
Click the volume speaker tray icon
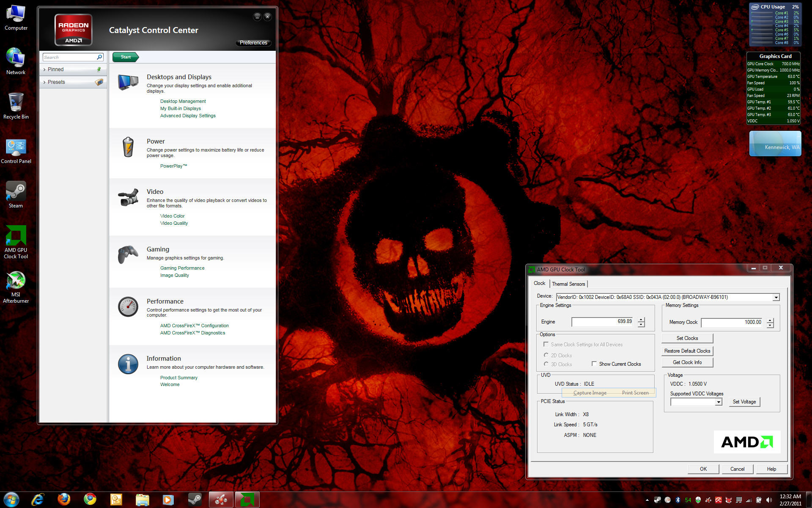[769, 500]
